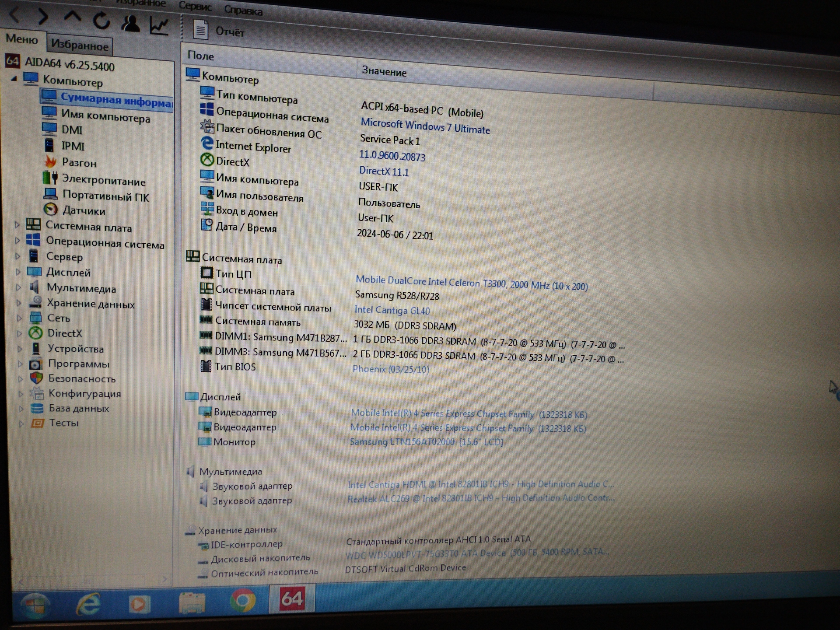Screen dimensions: 840x630
Task: Expand the DirectX tree node
Action: (x=20, y=333)
